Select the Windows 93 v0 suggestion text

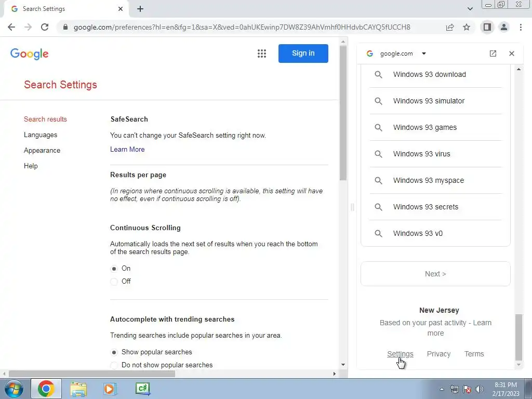pos(418,233)
